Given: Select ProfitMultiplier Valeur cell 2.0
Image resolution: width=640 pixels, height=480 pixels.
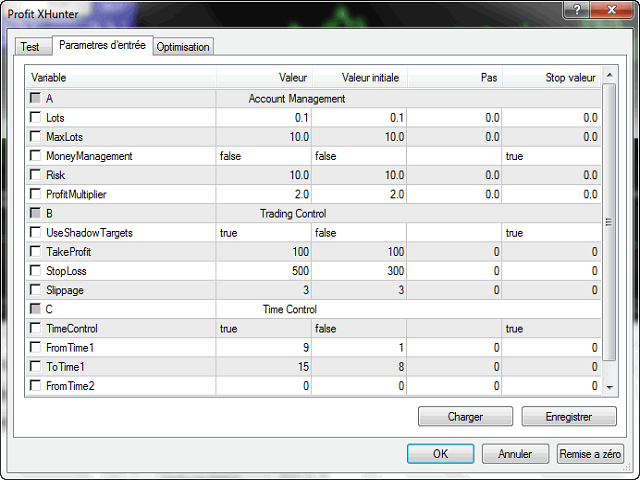Looking at the screenshot, I should point(264,194).
